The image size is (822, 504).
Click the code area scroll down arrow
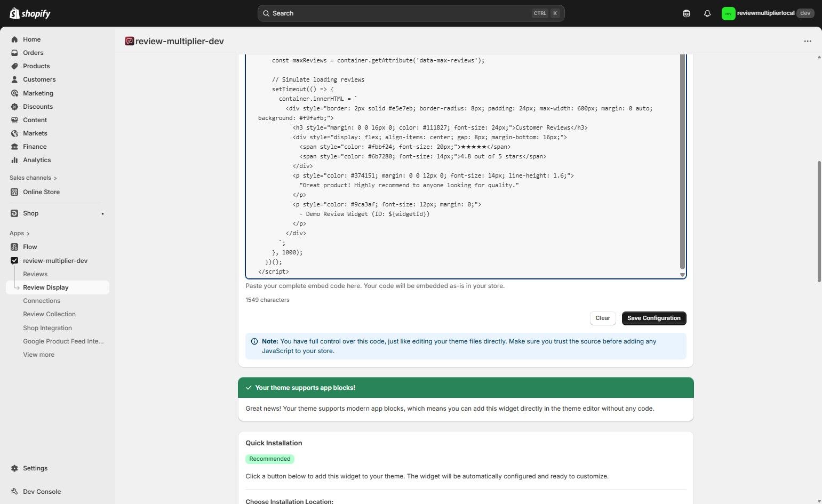pos(682,275)
